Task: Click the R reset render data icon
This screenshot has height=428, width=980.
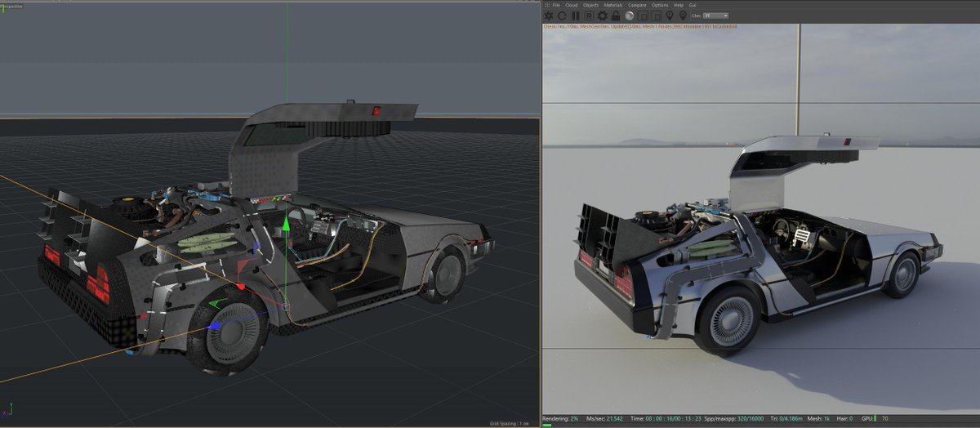Action: pos(589,16)
